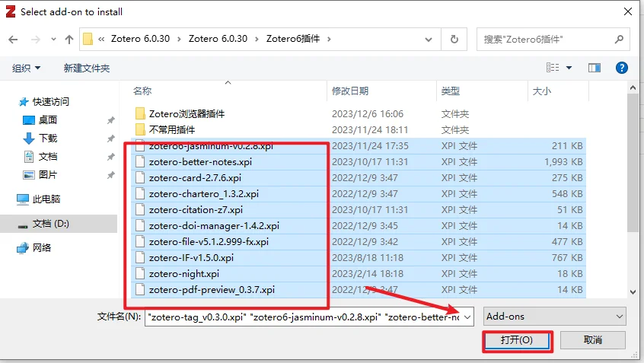Select zotero-chartero_1.3.2.xpi file
Viewport: 644px width, 363px height.
204,194
